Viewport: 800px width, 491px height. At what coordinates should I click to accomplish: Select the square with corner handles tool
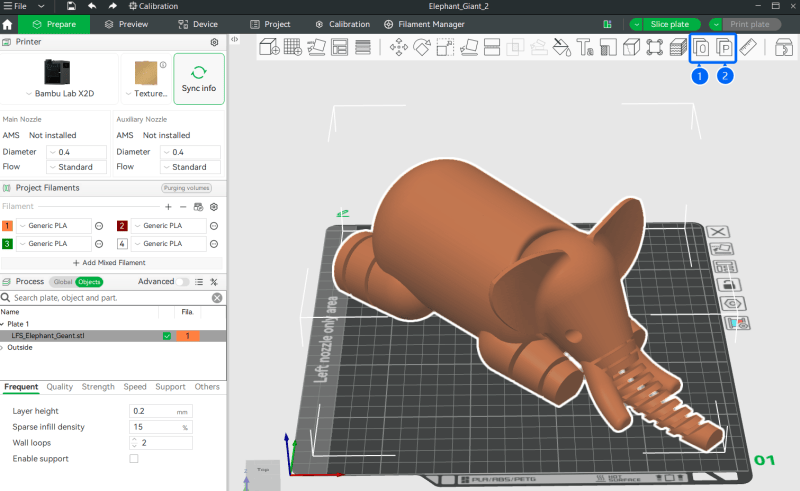click(x=655, y=47)
